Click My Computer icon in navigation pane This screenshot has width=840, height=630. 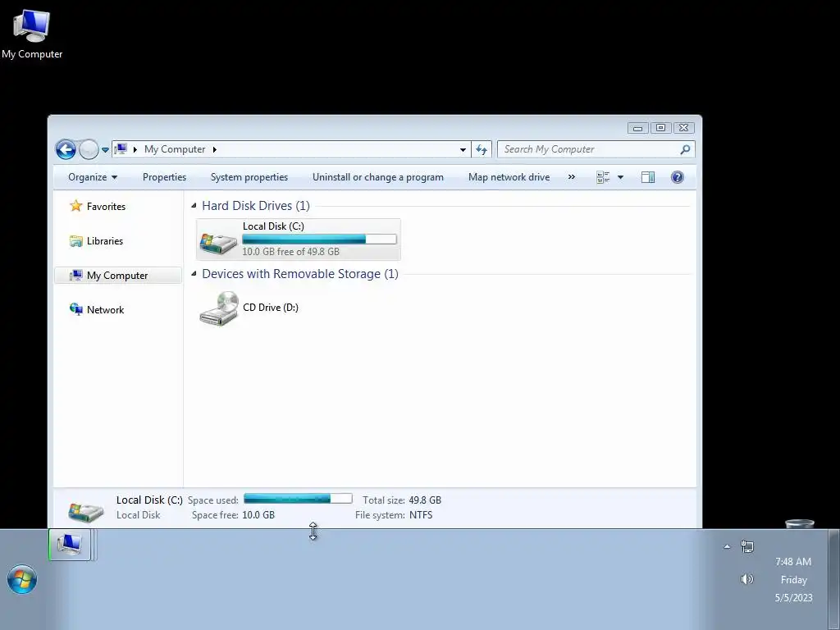pos(76,276)
